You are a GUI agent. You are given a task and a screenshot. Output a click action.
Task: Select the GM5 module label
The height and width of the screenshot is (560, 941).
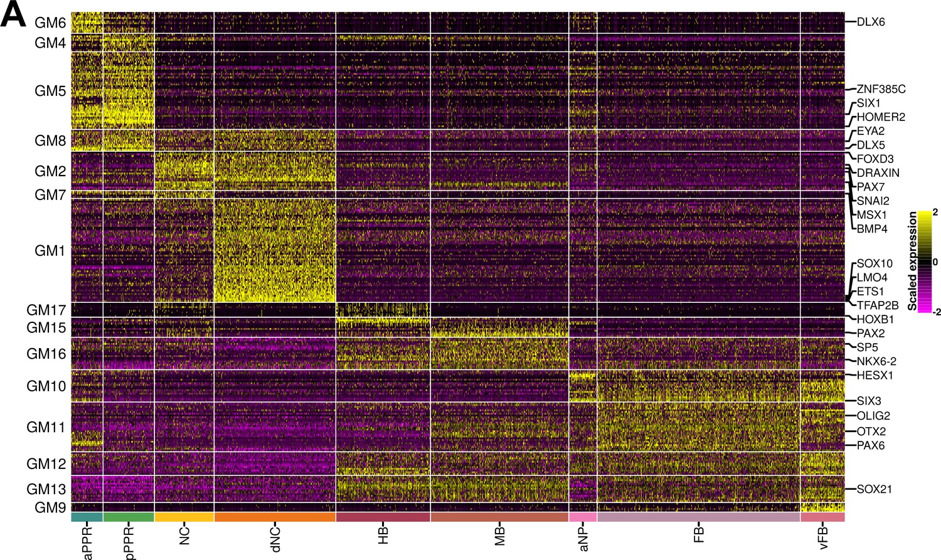click(x=50, y=91)
